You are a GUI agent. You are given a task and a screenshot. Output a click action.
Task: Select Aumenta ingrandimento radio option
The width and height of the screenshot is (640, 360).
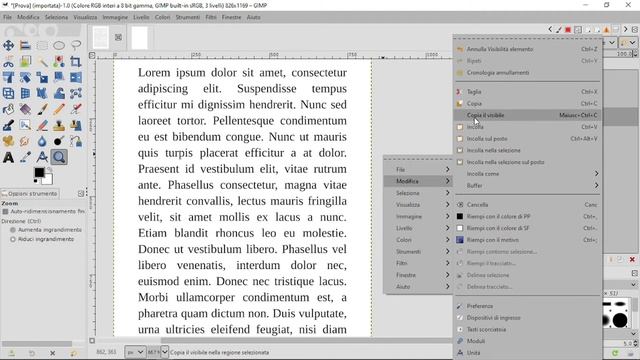click(x=13, y=230)
